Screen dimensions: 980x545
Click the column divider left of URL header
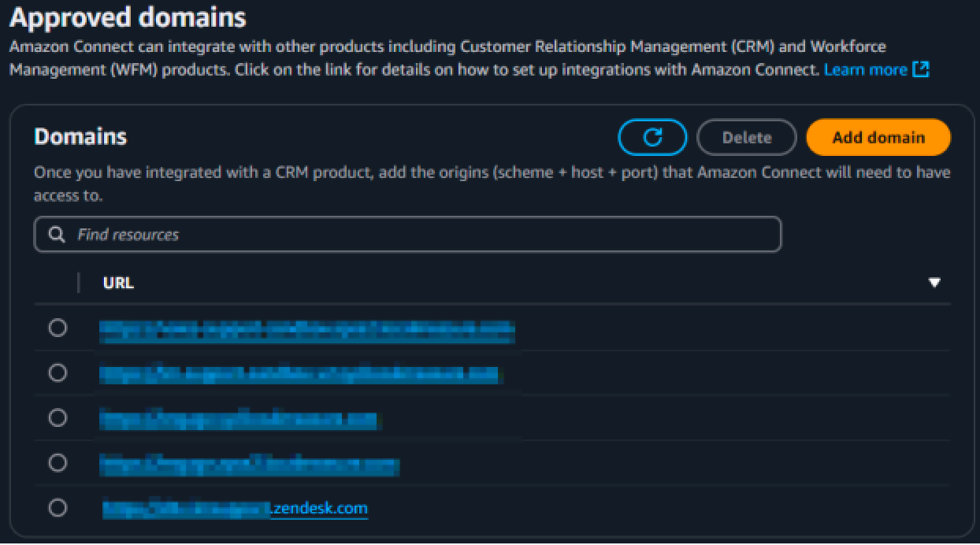pyautogui.click(x=79, y=283)
